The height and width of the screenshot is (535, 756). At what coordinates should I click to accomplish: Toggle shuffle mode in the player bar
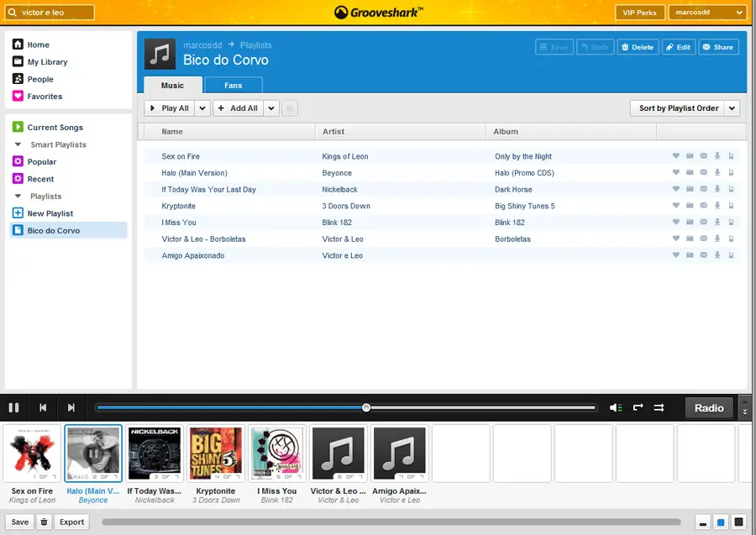click(659, 407)
